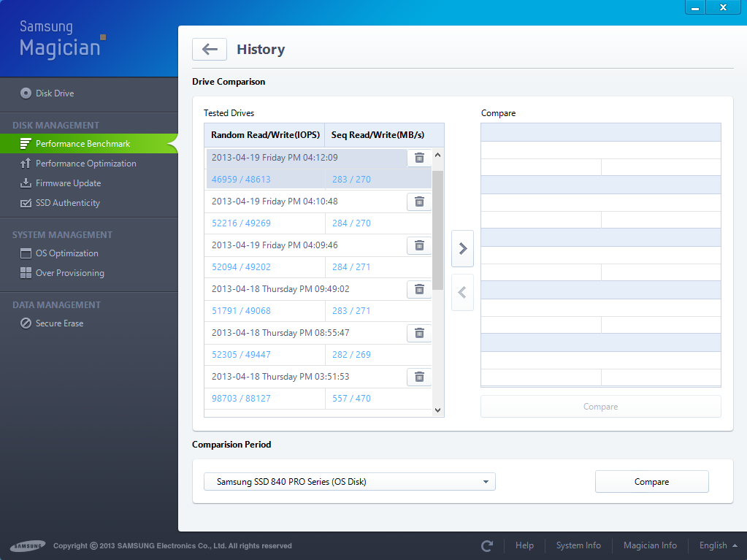This screenshot has width=747, height=560.
Task: Open the System Info link
Action: tap(578, 545)
